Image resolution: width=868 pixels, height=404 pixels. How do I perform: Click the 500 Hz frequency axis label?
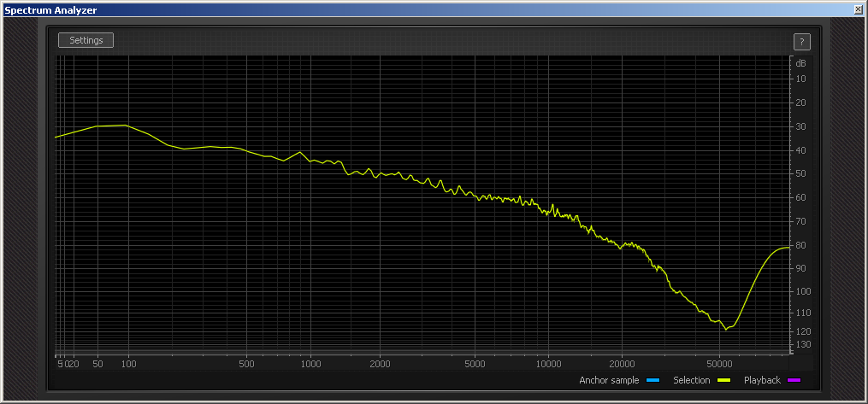click(x=246, y=364)
